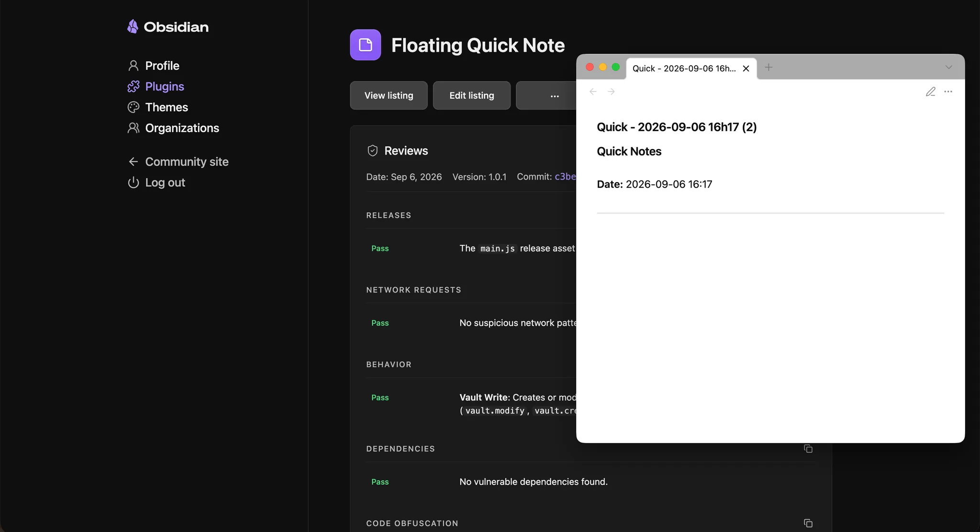Click the Date: Sep 6, 2026 text

(404, 177)
